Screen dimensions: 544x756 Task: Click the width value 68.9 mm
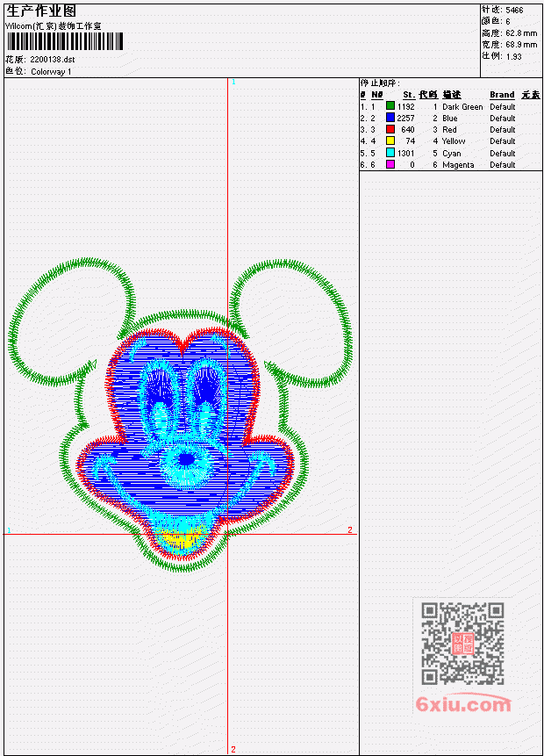(x=521, y=45)
